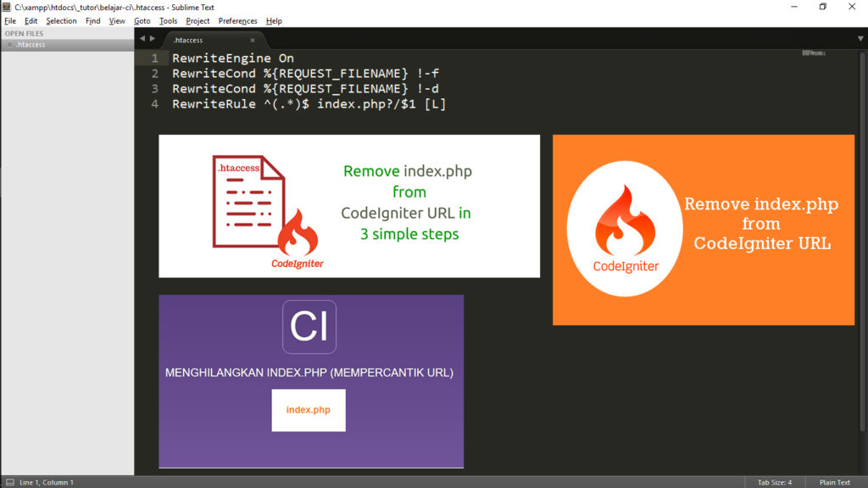Open the Goto menu
This screenshot has width=868, height=488.
tap(142, 20)
